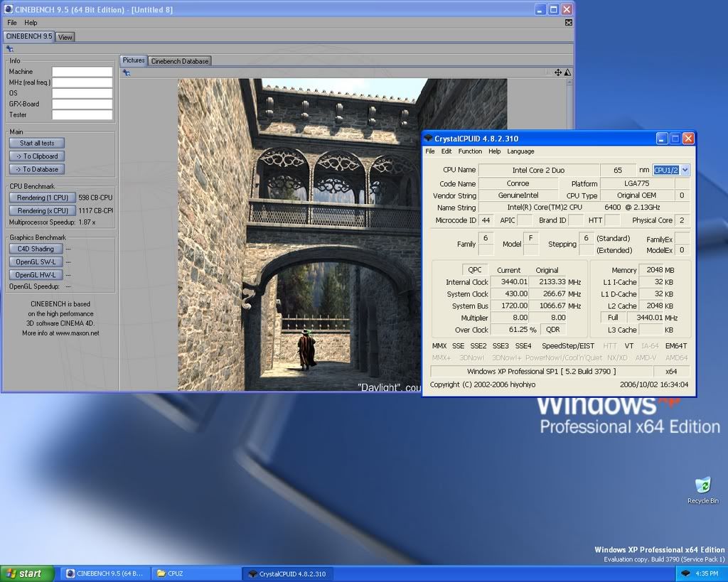728x582 pixels.
Task: Click into the OS input field
Action: coord(82,93)
